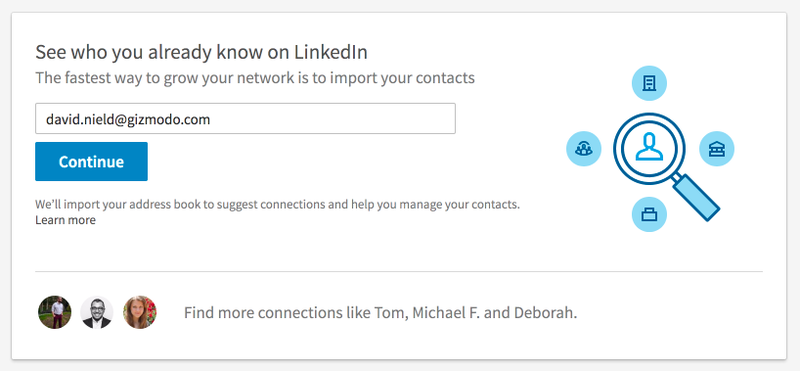800x371 pixels.
Task: Click person silhouette inside magnifying glass
Action: (649, 147)
